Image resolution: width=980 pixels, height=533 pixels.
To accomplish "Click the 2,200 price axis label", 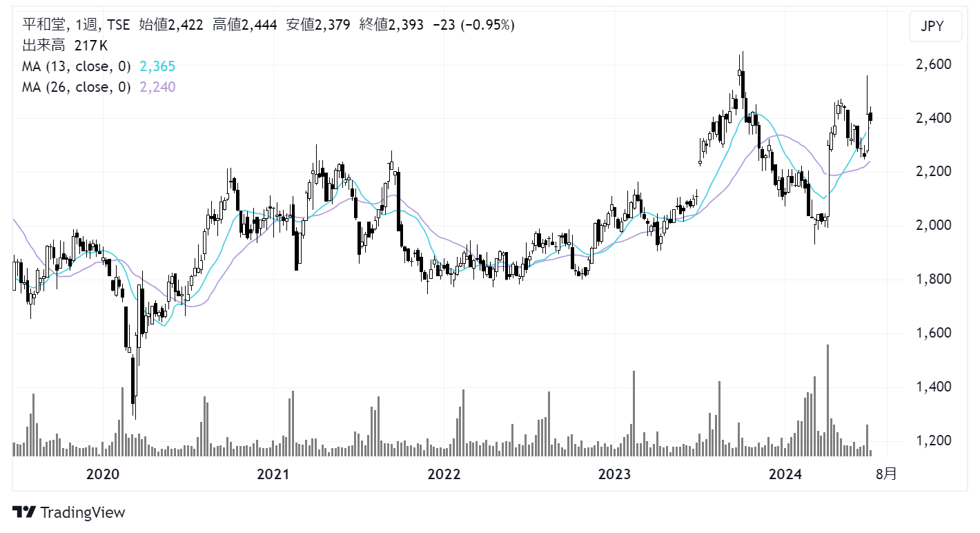I will (932, 172).
